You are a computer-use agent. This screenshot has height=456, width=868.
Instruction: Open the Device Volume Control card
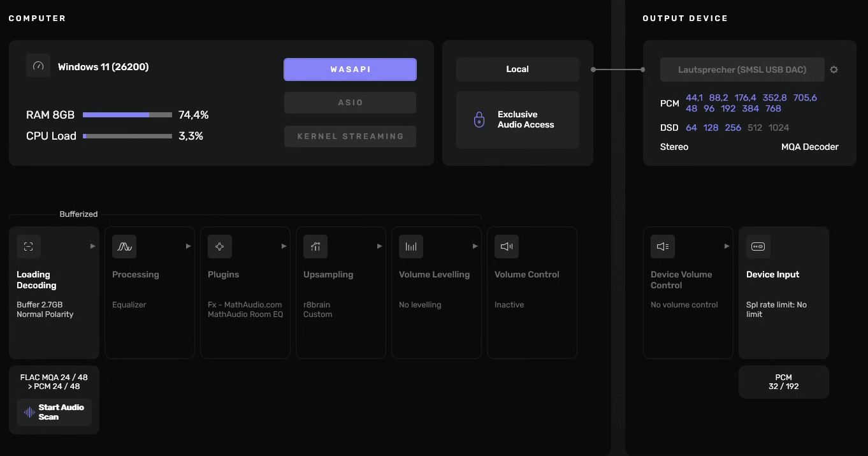(x=688, y=293)
